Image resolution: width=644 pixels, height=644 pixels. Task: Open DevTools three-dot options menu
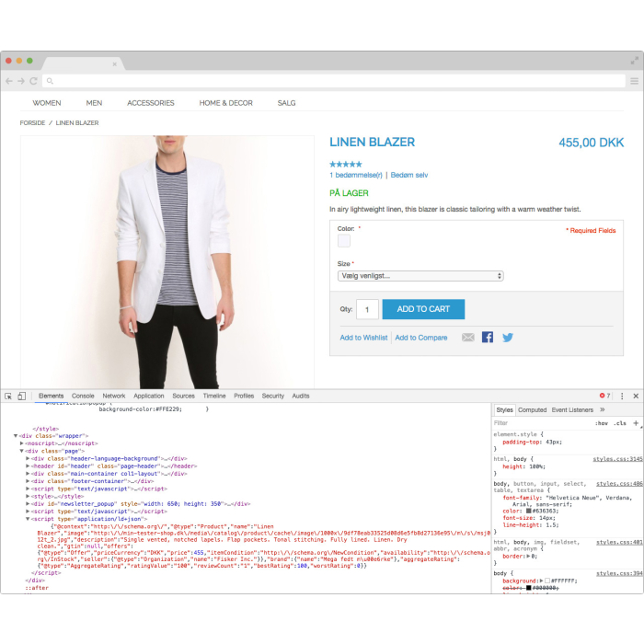(x=622, y=396)
